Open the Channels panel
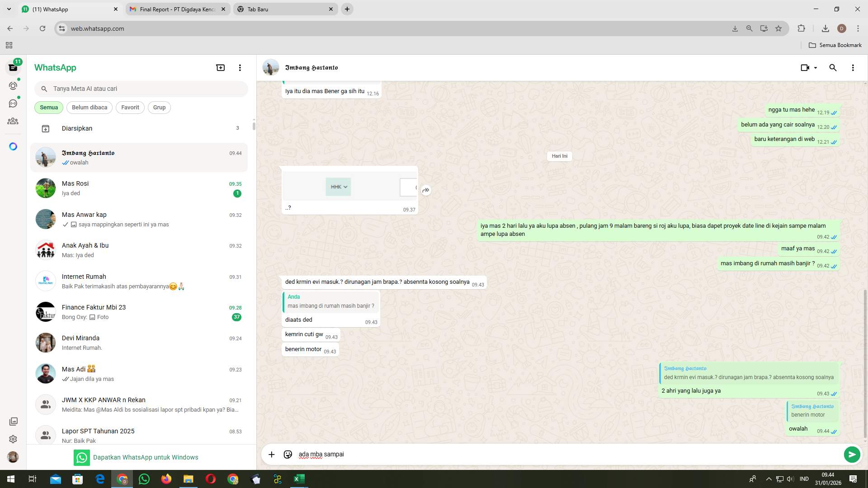868x488 pixels. pyautogui.click(x=13, y=103)
